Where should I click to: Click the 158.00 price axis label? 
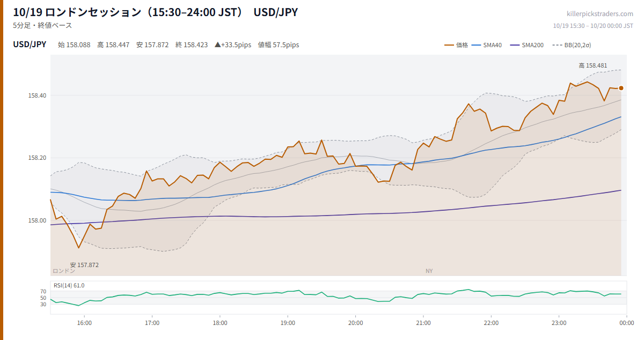point(38,220)
